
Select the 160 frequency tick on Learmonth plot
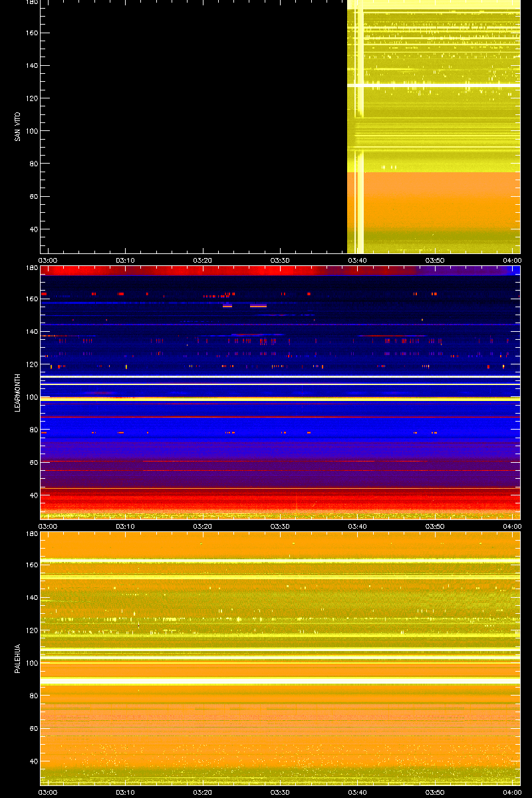pos(32,299)
